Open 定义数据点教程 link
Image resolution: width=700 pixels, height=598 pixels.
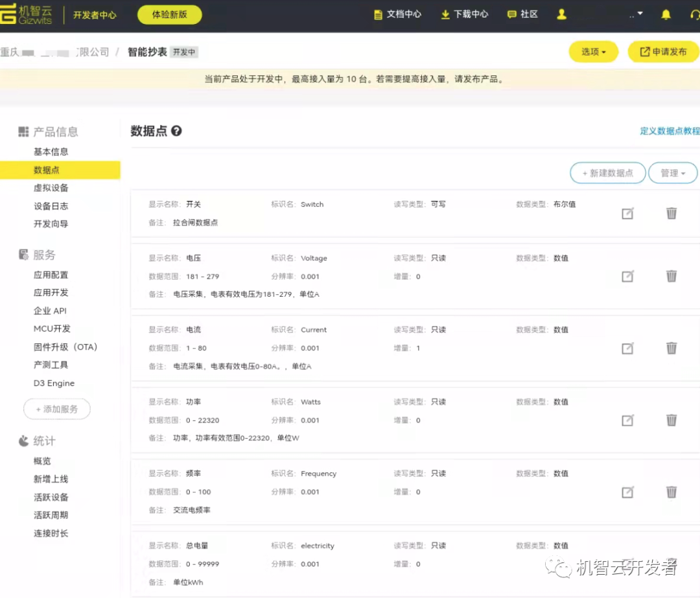[x=670, y=131]
